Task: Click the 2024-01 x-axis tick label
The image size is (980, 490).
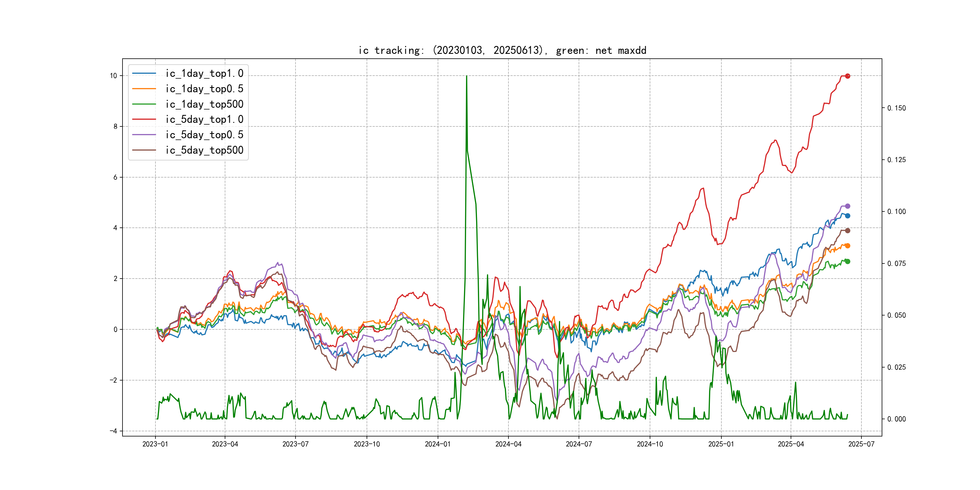Action: (x=437, y=444)
